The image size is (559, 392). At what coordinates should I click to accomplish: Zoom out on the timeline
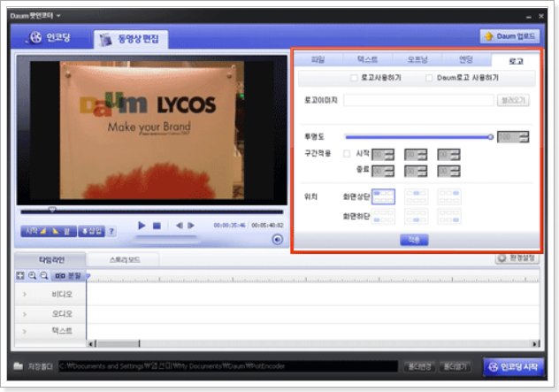coord(44,275)
